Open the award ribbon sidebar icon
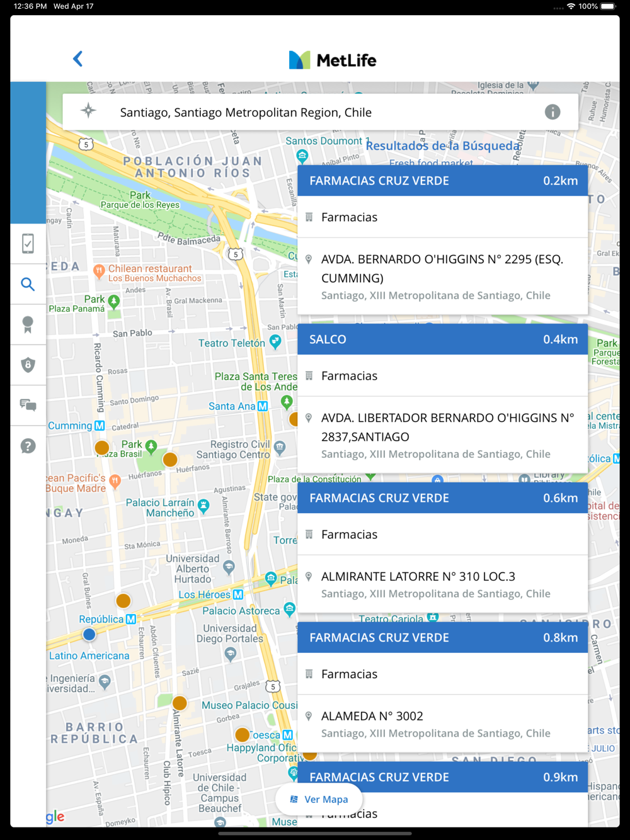The image size is (630, 840). point(28,324)
